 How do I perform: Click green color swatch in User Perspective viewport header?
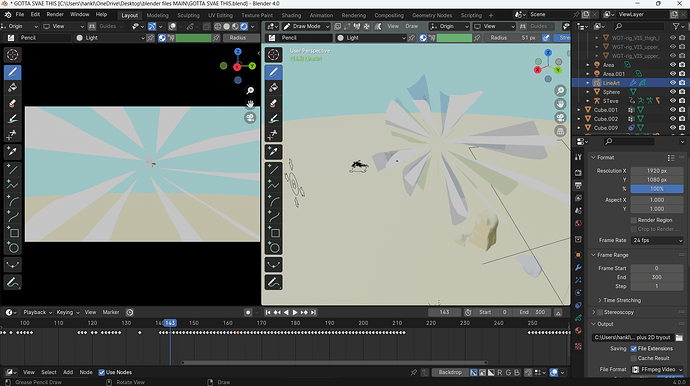(454, 38)
